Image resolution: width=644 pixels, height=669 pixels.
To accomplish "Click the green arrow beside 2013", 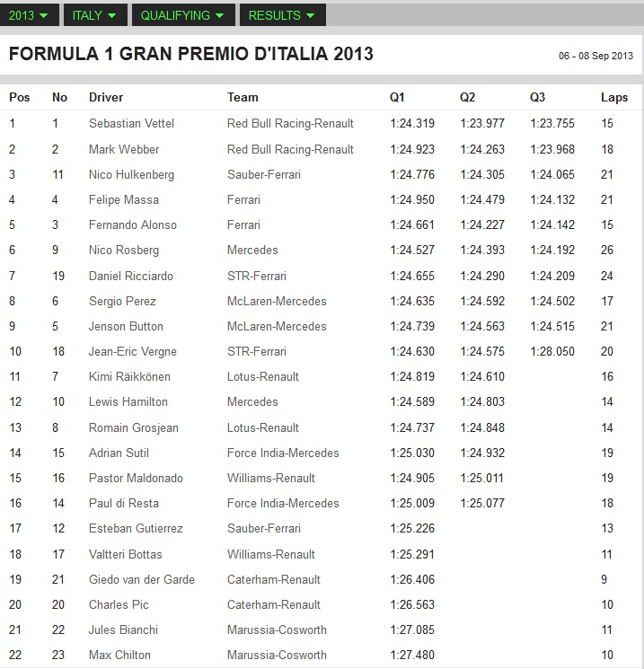I will [43, 16].
